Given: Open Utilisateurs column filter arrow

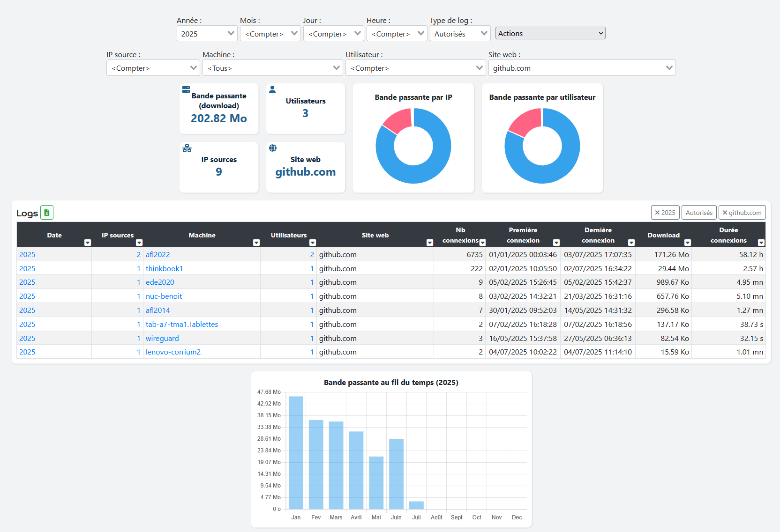Looking at the screenshot, I should click(313, 243).
